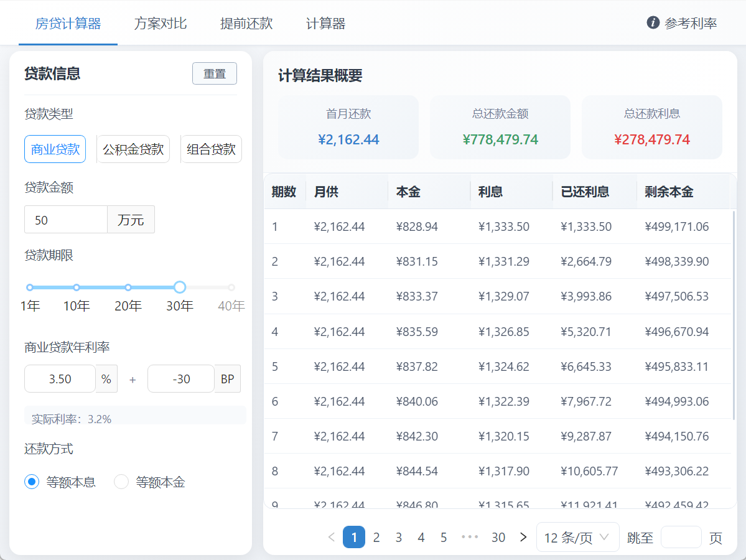Click remaining principal ¥494,993.06
746x560 pixels.
click(676, 401)
